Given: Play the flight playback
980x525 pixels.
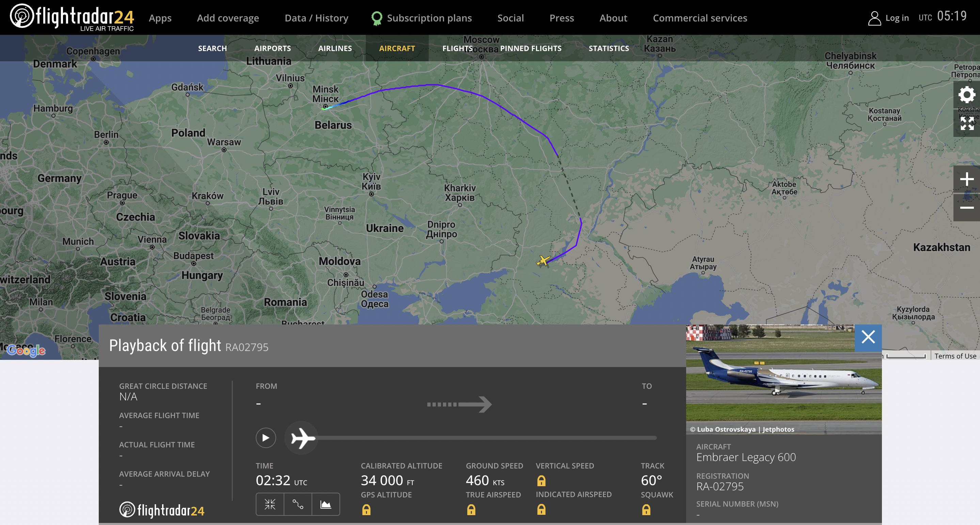Looking at the screenshot, I should coord(266,438).
